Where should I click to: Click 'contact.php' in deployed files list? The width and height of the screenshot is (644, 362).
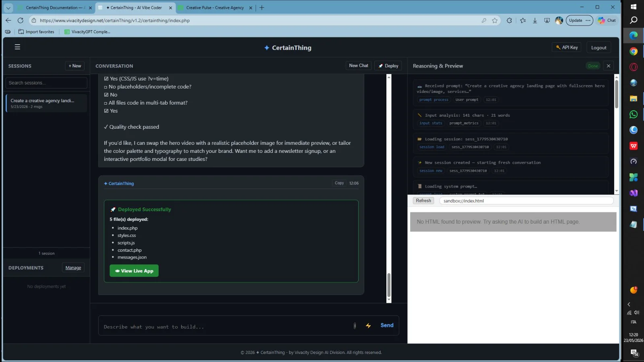click(130, 250)
